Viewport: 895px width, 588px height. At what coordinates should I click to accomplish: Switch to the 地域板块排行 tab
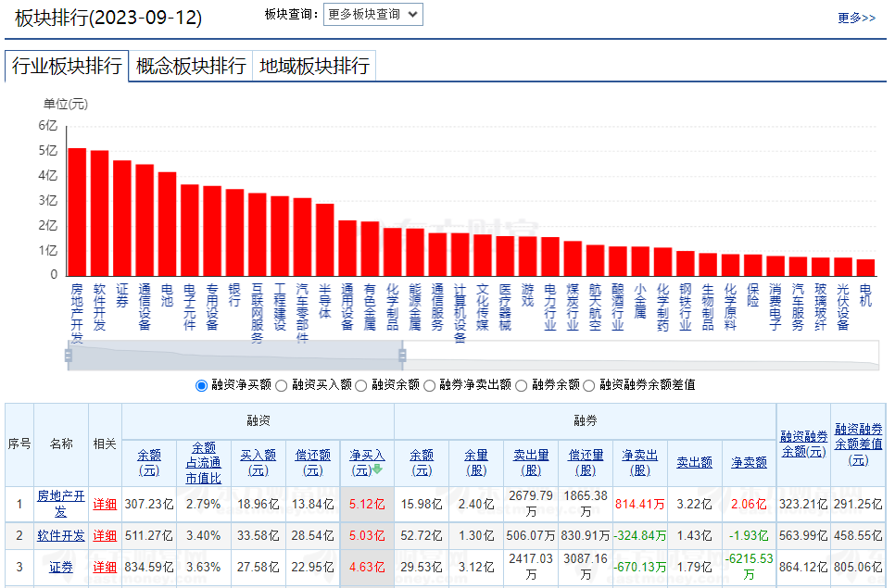tap(314, 66)
